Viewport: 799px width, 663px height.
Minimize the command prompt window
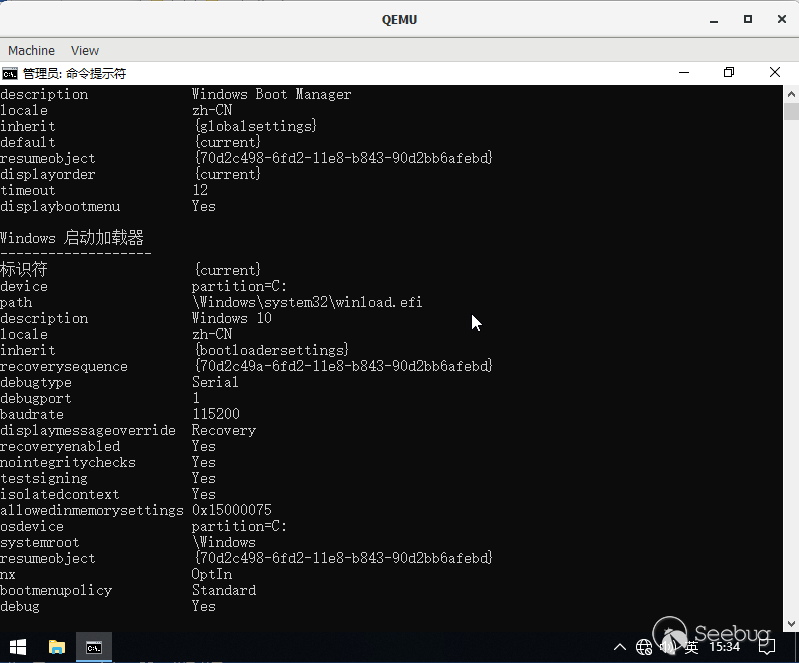(x=684, y=73)
